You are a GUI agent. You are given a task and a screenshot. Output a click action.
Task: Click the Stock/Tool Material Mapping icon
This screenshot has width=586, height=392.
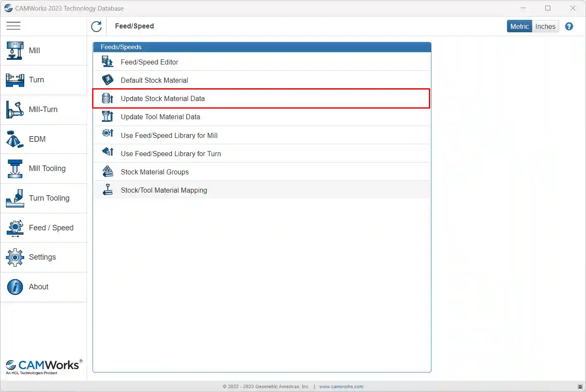(108, 190)
